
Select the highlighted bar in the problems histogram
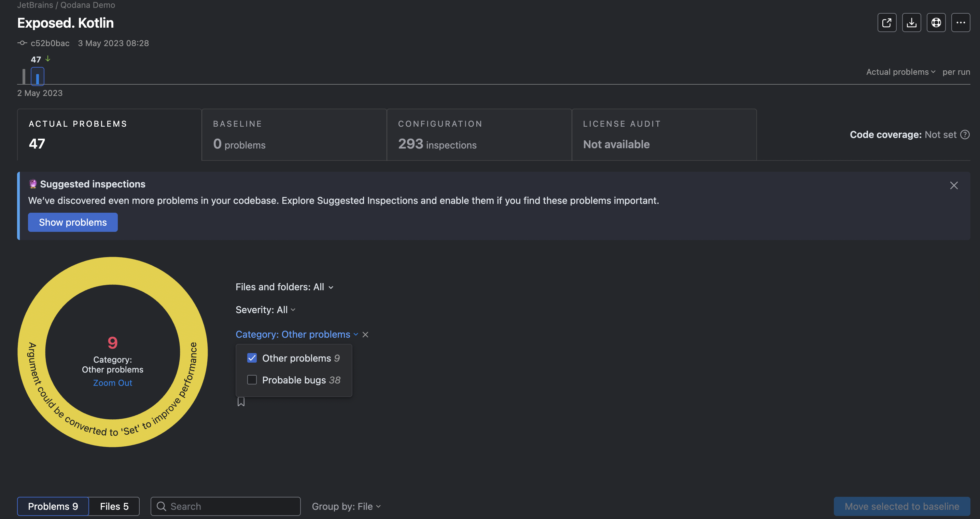tap(37, 76)
